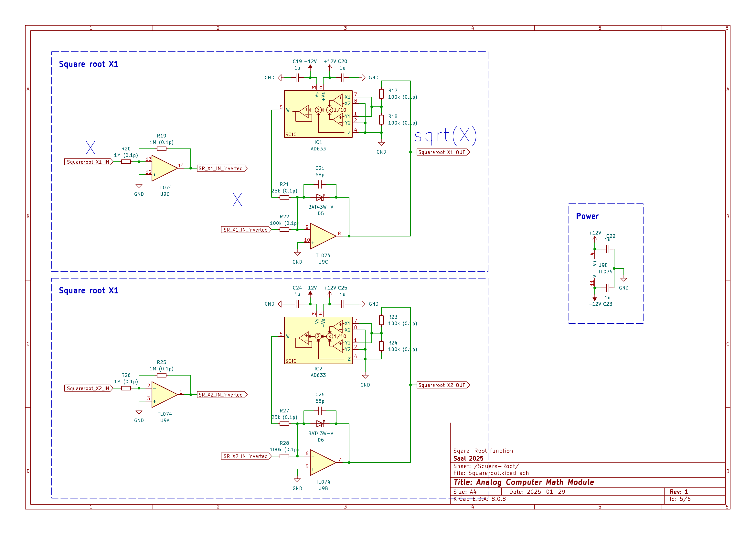Click the 'BAT43W-V' value under C21
Viewport: 756px width, 535px height.
(321, 207)
